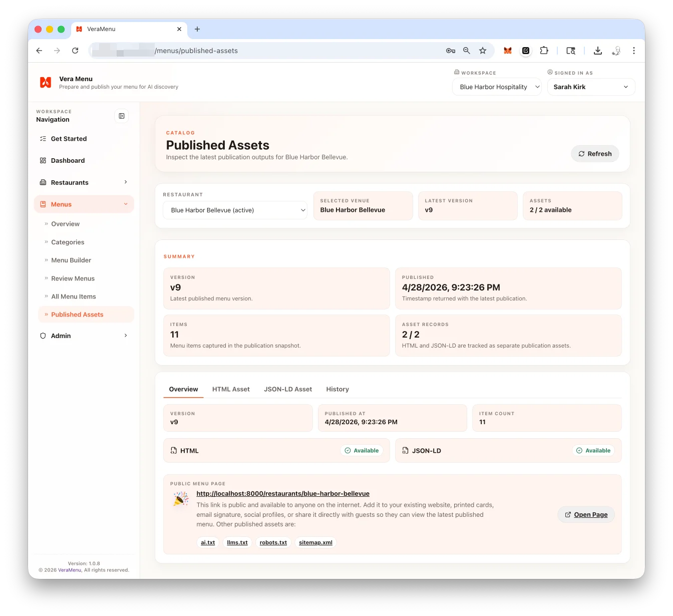Click the browser profile avatar icon
Screen dimensions: 673x616
click(616, 51)
